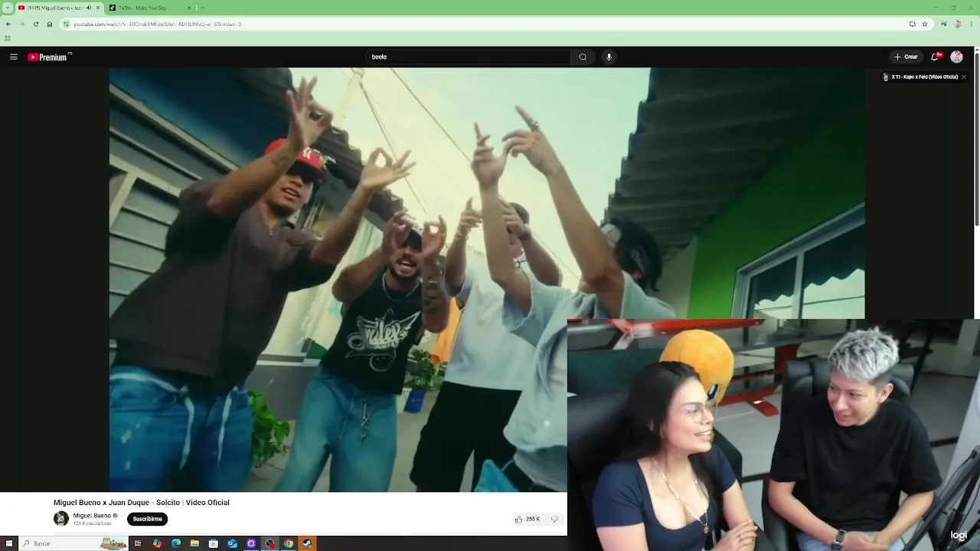The height and width of the screenshot is (551, 980).
Task: Go back with the browser back arrow
Action: 8,24
